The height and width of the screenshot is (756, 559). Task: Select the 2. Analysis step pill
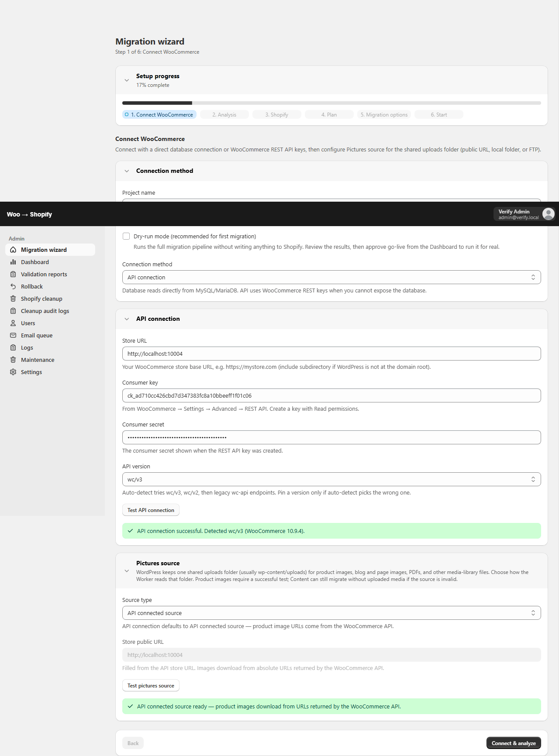coord(224,114)
